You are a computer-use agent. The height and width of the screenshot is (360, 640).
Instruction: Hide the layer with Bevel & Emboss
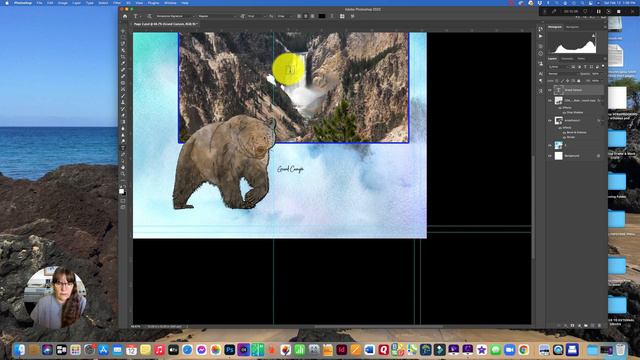pyautogui.click(x=550, y=120)
